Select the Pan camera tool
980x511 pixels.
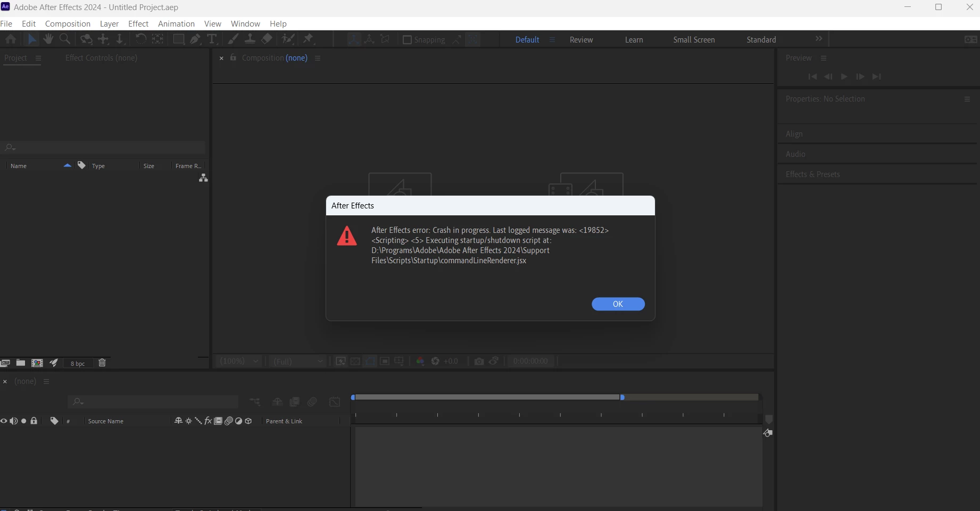point(103,39)
